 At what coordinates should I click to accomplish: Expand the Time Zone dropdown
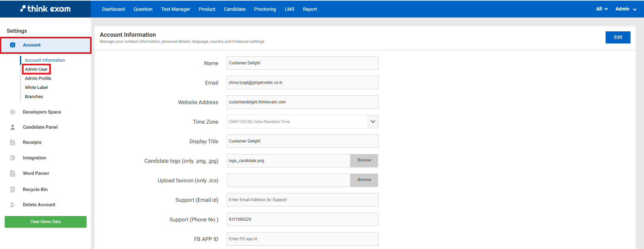click(372, 122)
